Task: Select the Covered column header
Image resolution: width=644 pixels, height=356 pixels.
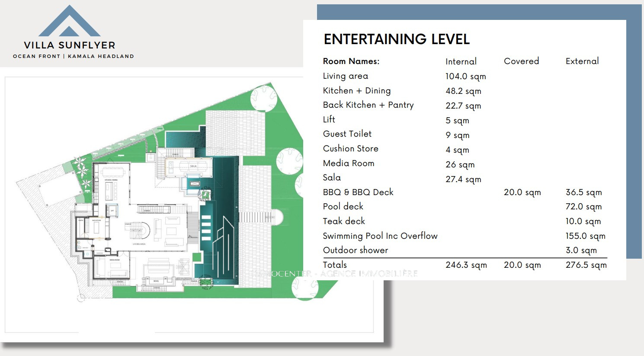Action: [x=521, y=61]
